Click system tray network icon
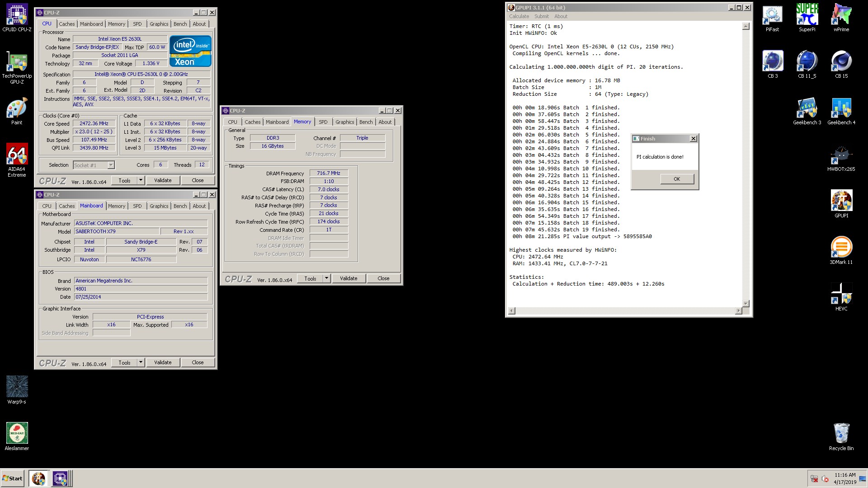Viewport: 868px width, 488px height. click(x=814, y=479)
